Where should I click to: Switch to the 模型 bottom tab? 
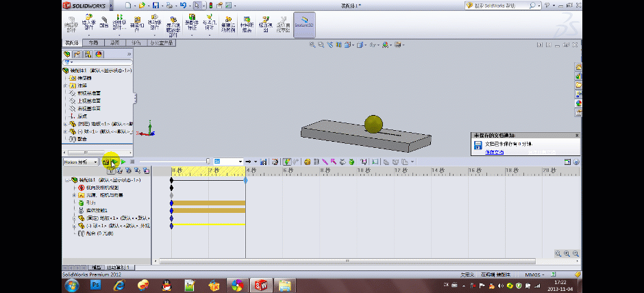pyautogui.click(x=96, y=267)
